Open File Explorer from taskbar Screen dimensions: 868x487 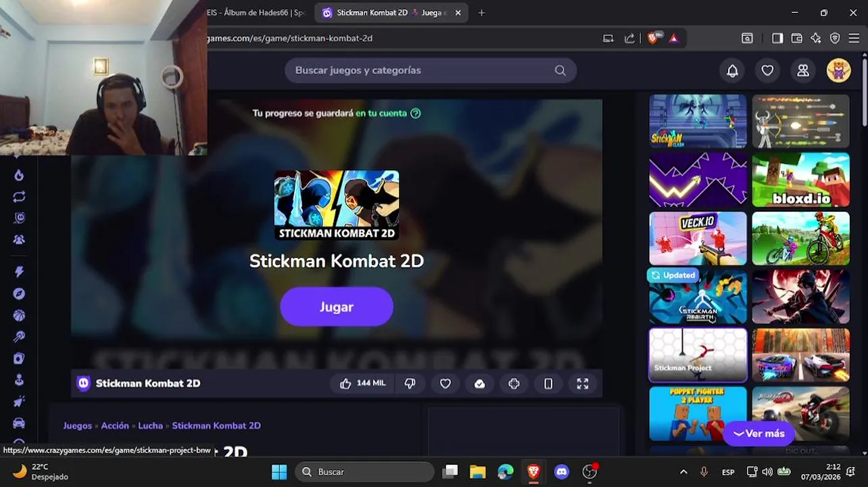478,472
